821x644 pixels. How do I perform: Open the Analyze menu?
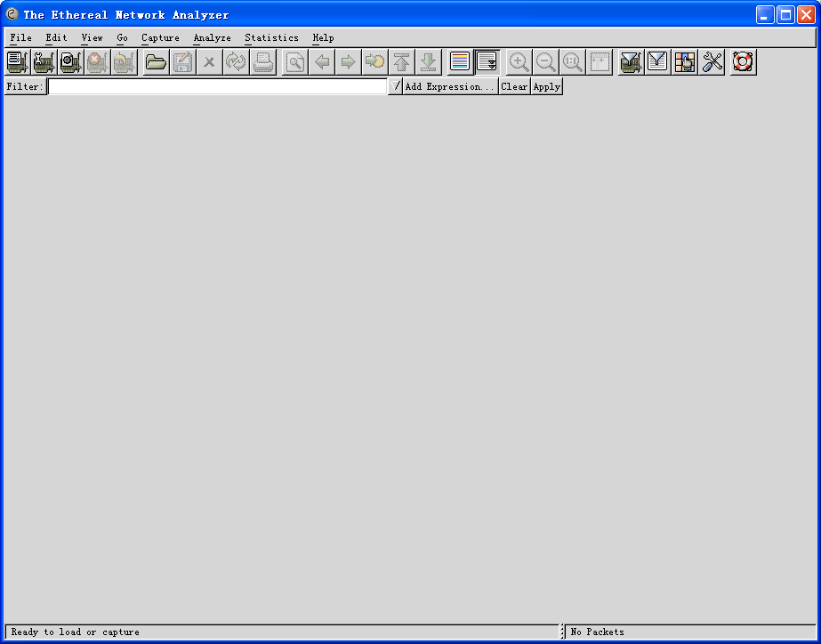(212, 37)
